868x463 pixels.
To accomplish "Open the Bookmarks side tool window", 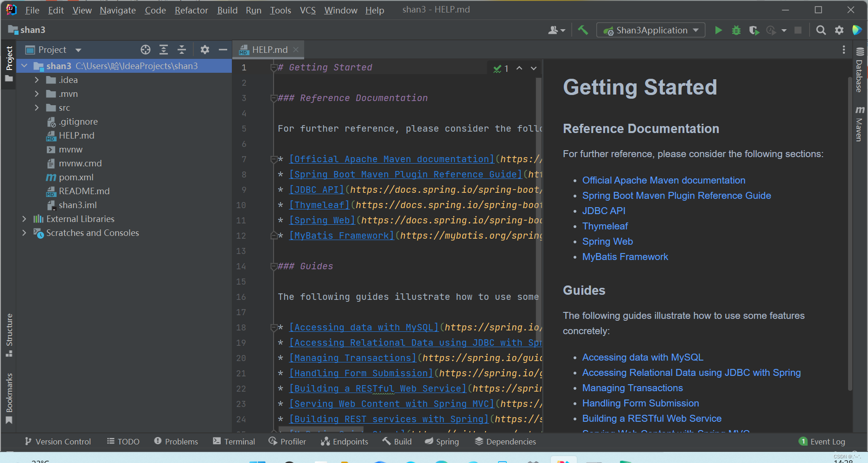I will point(9,398).
